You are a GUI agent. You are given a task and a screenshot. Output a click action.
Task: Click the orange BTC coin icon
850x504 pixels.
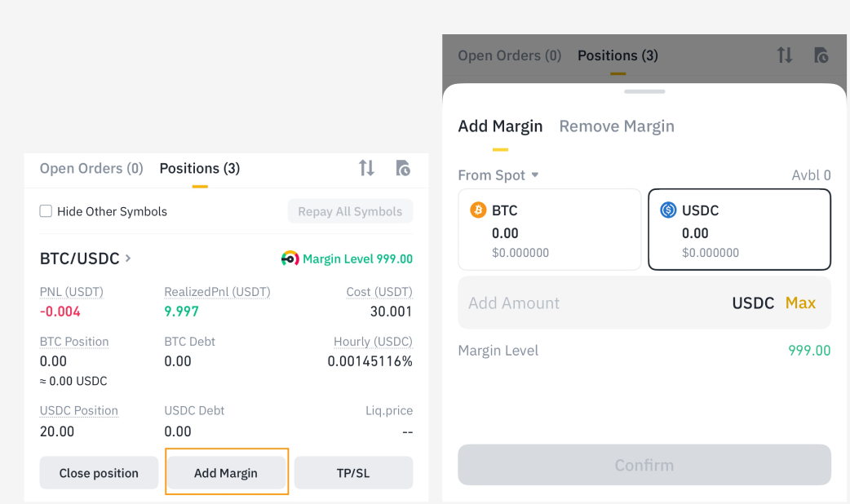tap(478, 210)
